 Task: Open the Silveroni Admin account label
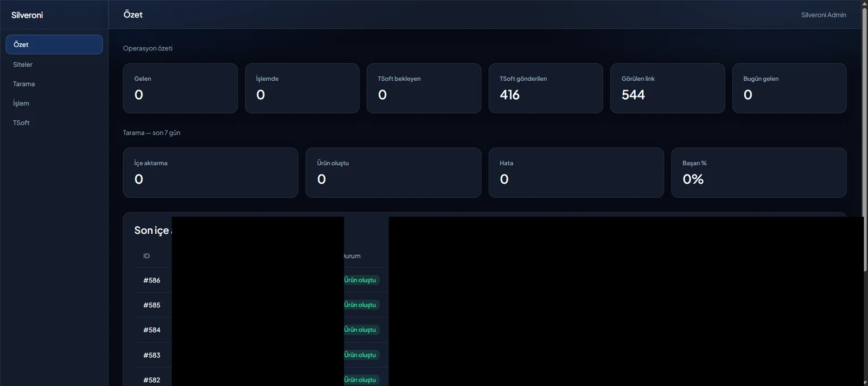824,15
